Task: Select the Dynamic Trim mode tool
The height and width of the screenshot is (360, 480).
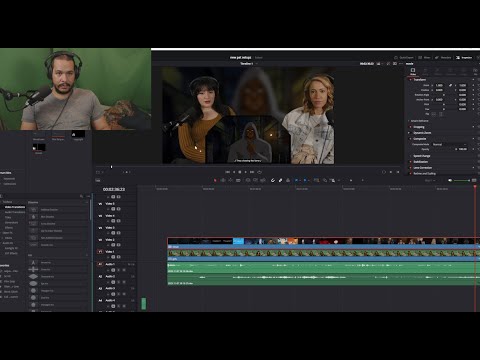Action: coord(230,180)
